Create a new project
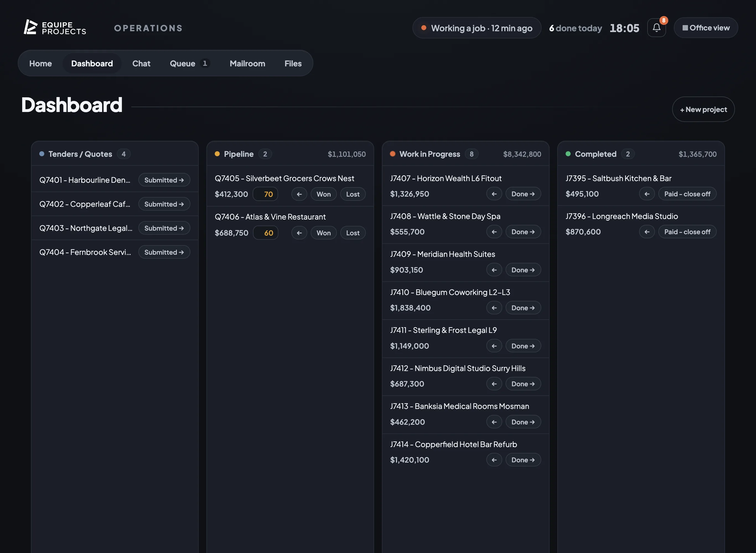756x553 pixels. tap(703, 109)
